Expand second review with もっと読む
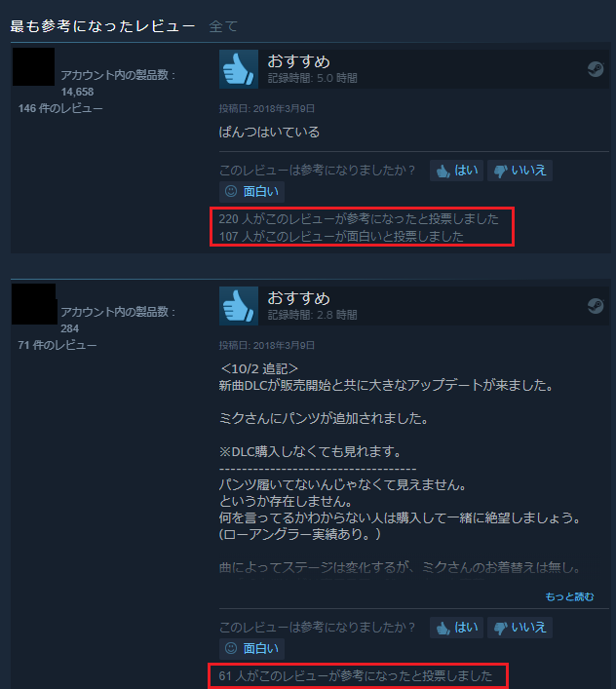 (569, 596)
